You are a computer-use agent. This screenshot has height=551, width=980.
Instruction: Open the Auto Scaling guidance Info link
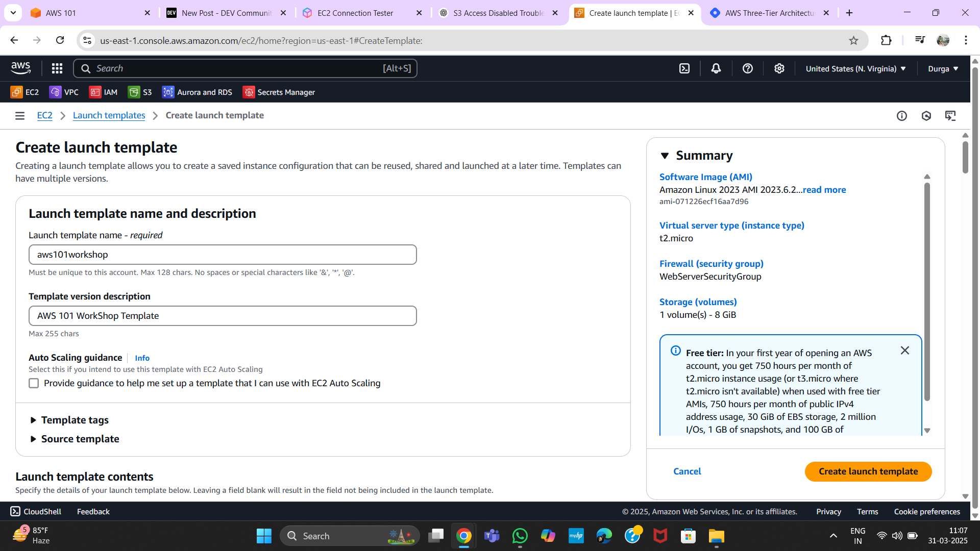pyautogui.click(x=142, y=358)
